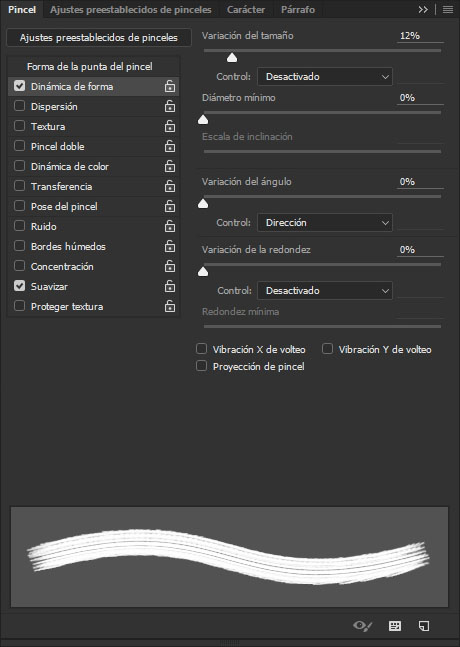460x647 pixels.
Task: Disable the Suavizar checkbox
Action: point(19,286)
